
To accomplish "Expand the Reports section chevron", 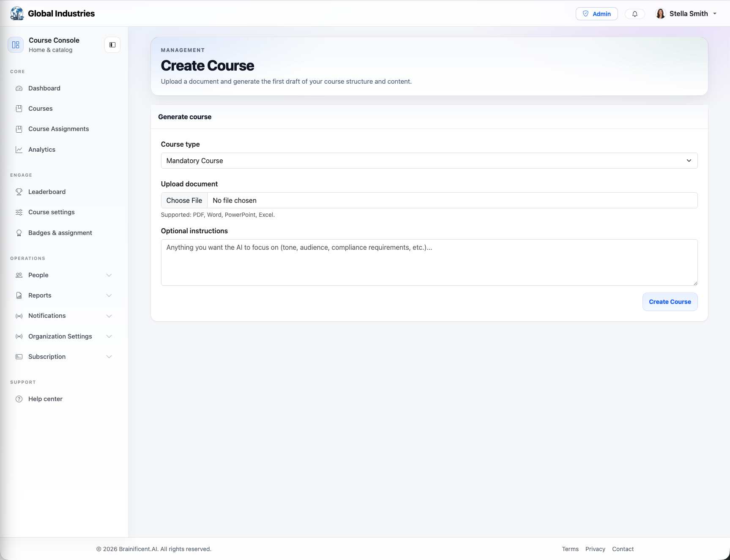I will (x=109, y=295).
